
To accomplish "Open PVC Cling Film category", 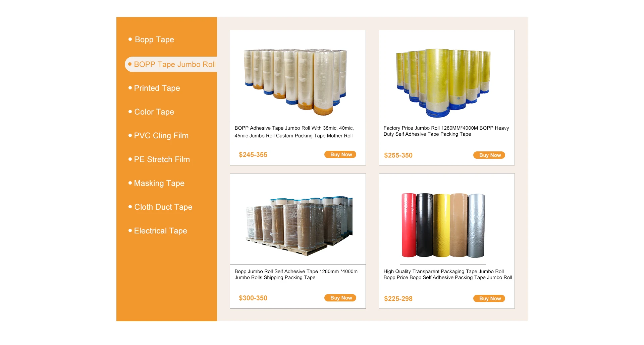I will 161,136.
